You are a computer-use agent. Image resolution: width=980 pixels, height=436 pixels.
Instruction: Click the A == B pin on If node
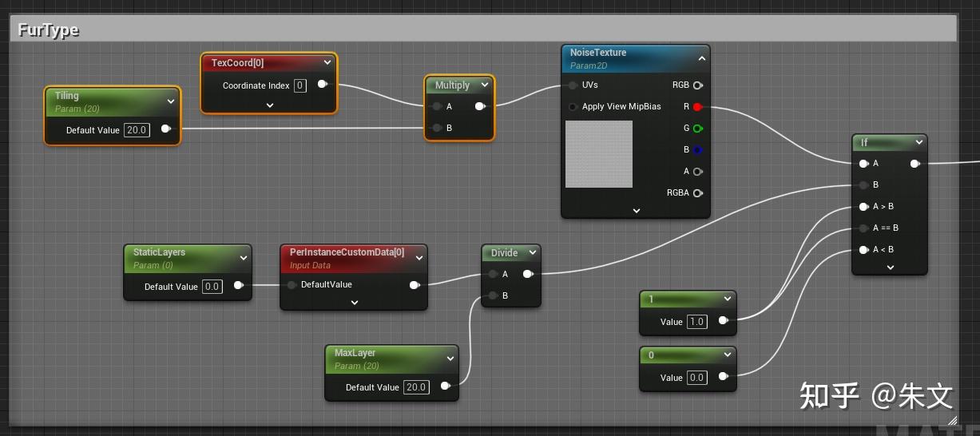click(x=863, y=228)
